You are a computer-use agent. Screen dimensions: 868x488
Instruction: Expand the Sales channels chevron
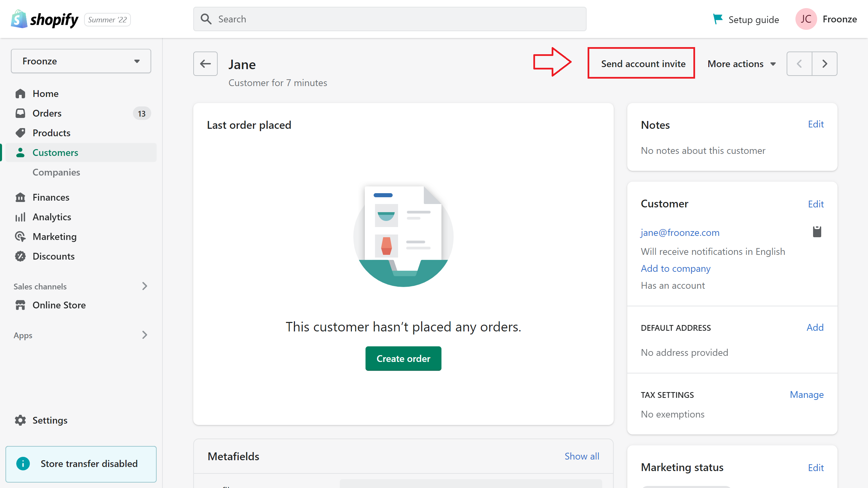coord(145,286)
